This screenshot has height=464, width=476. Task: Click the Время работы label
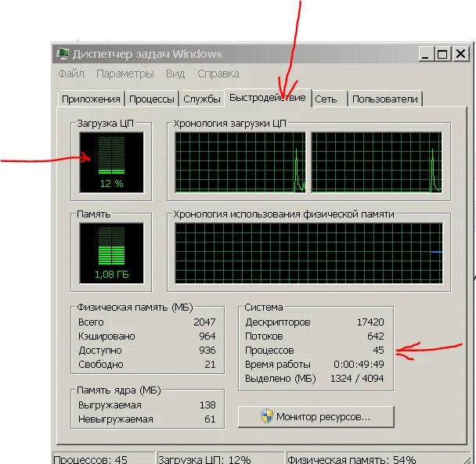click(x=278, y=365)
